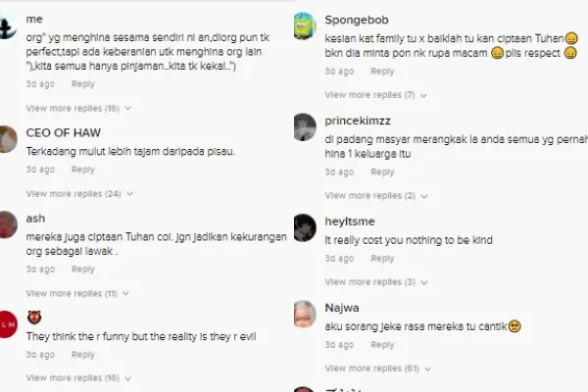Open heyitsme's dark avatar

[x=305, y=227]
